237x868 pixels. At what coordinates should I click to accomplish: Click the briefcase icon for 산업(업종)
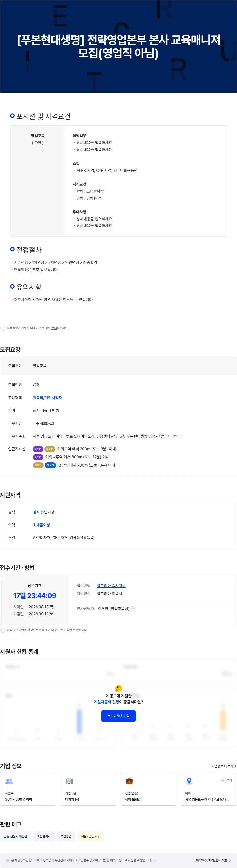129,781
